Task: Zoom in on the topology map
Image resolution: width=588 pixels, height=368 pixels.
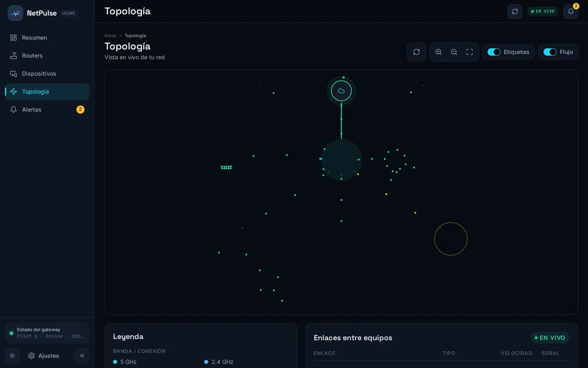Action: [439, 52]
